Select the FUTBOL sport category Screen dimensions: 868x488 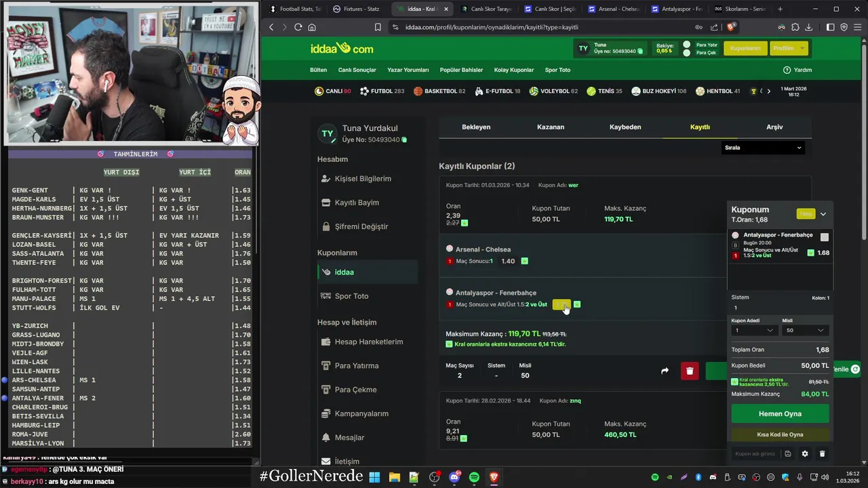click(382, 91)
